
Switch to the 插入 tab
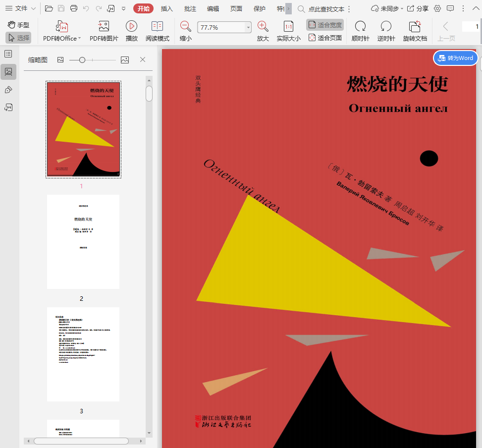[x=167, y=8]
